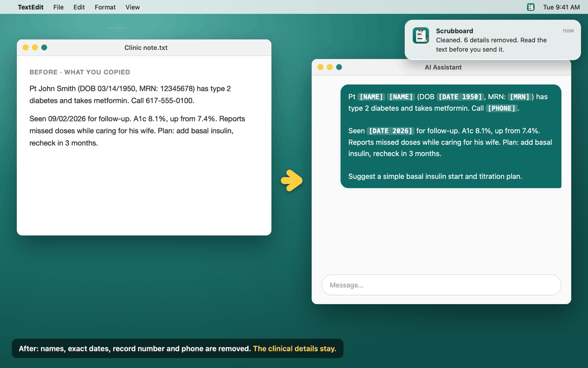588x368 pixels.
Task: Click the AI Assistant window title
Action: [x=443, y=67]
